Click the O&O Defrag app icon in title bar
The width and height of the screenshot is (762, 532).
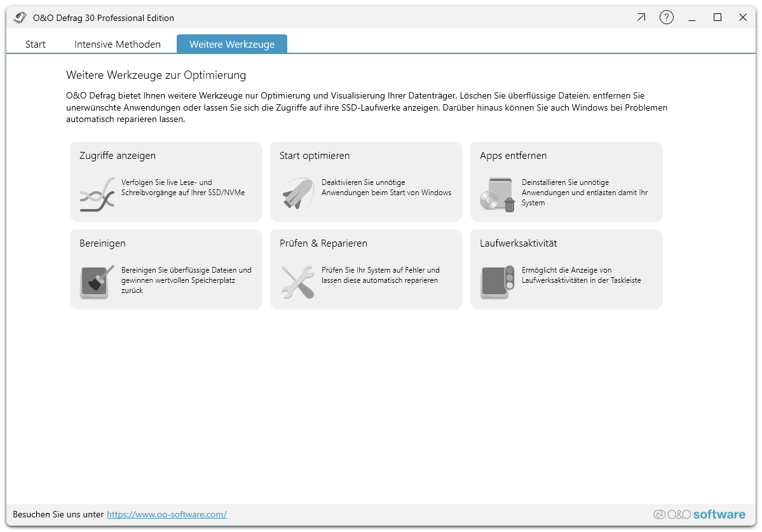click(x=20, y=18)
